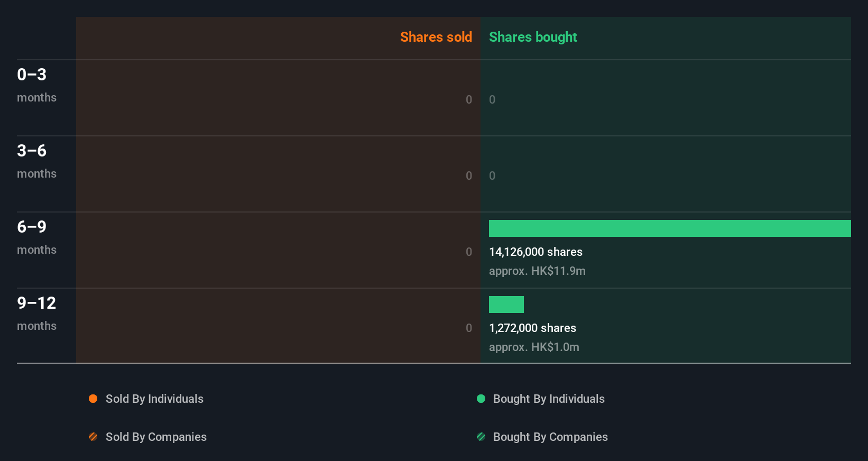Viewport: 868px width, 461px height.
Task: Toggle the Sold By Individuals legend label
Action: pyautogui.click(x=154, y=399)
